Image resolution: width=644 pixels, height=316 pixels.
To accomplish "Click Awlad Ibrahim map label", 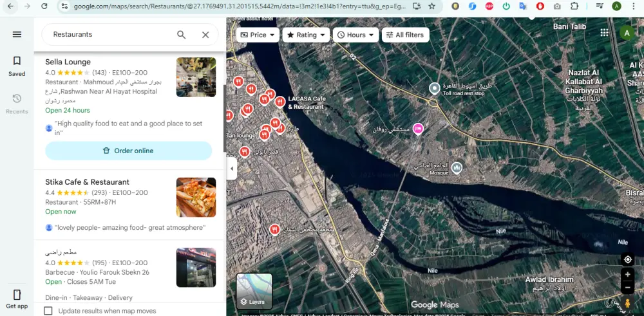I will tap(549, 279).
